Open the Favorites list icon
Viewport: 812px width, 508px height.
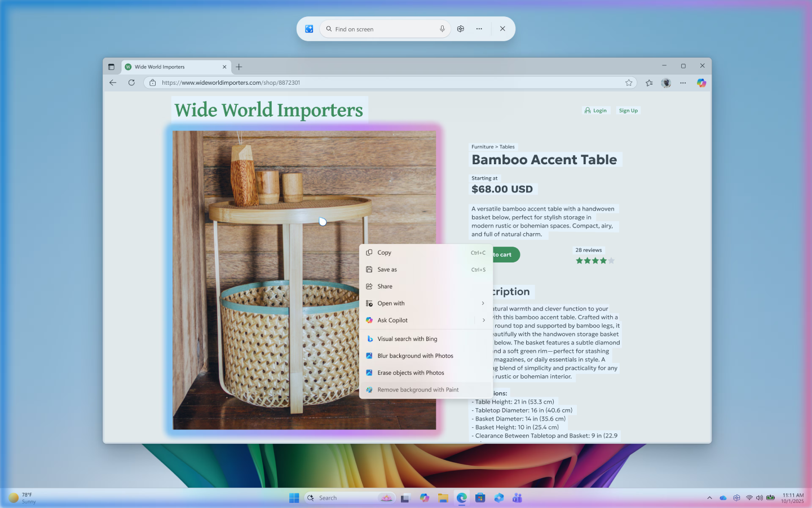coord(649,82)
